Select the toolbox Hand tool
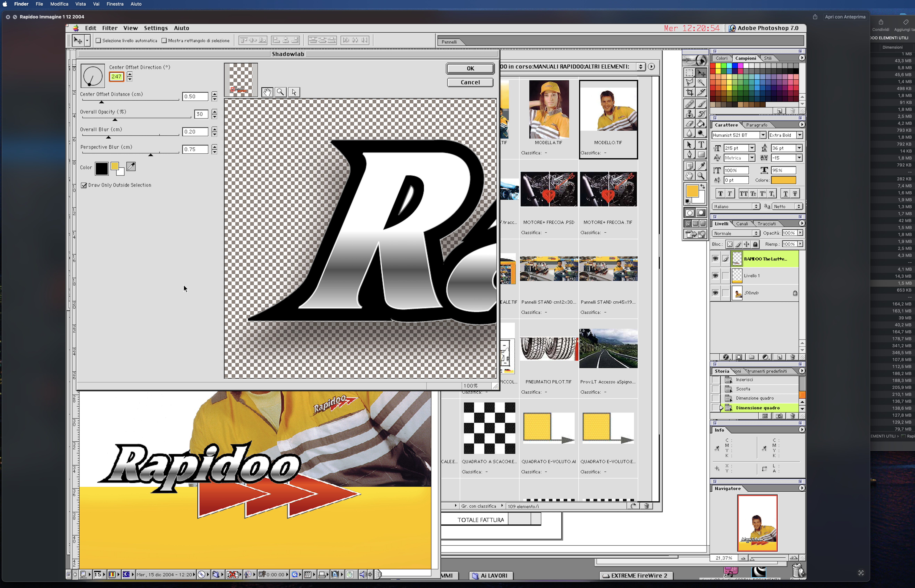Screen dimensions: 915x588 point(689,176)
